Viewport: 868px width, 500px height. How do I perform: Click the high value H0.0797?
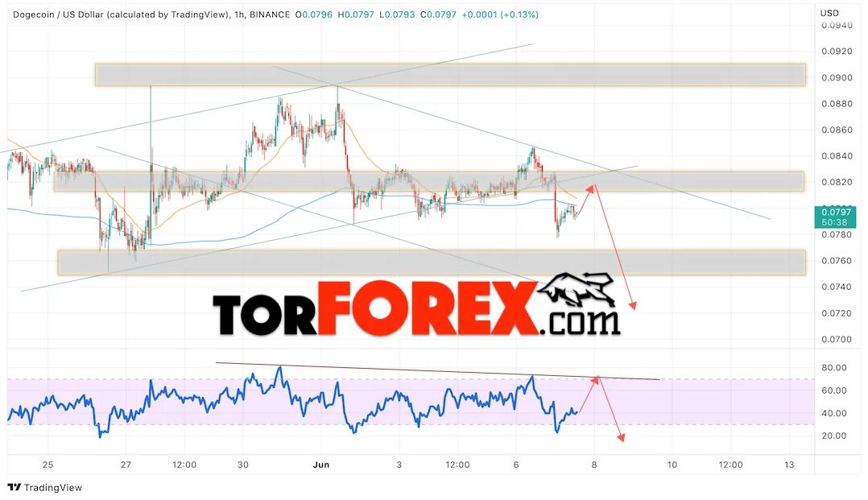coord(356,14)
